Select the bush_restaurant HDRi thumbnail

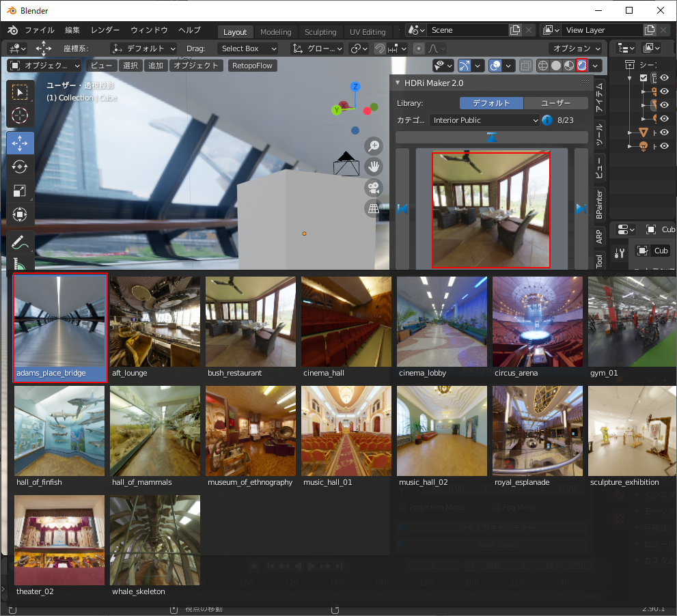click(250, 321)
